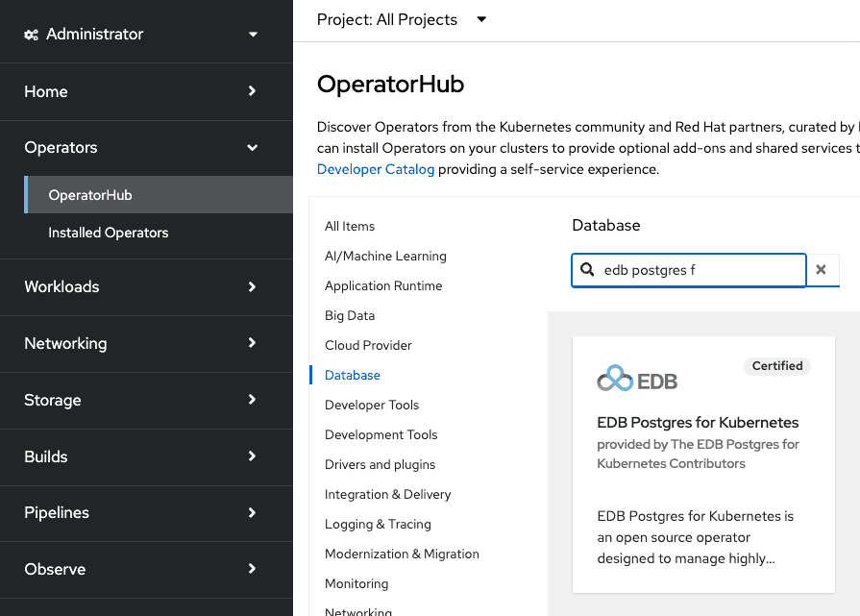Image resolution: width=860 pixels, height=616 pixels.
Task: Expand the Workloads section
Action: click(144, 286)
